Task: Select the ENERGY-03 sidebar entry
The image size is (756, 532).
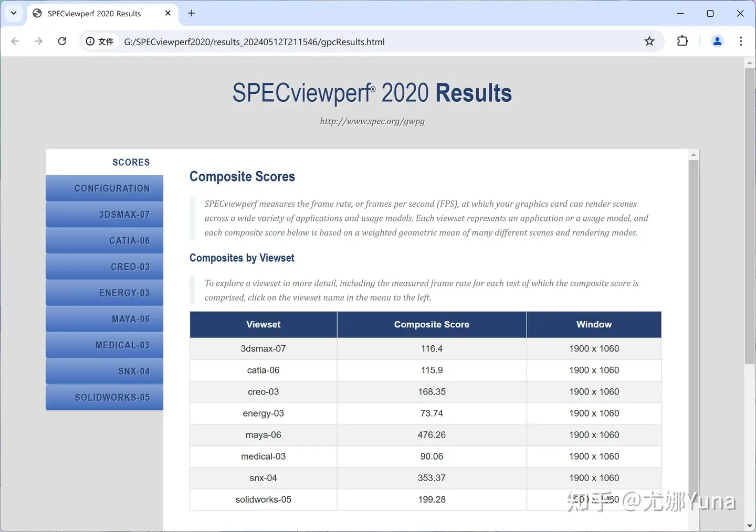Action: 104,293
